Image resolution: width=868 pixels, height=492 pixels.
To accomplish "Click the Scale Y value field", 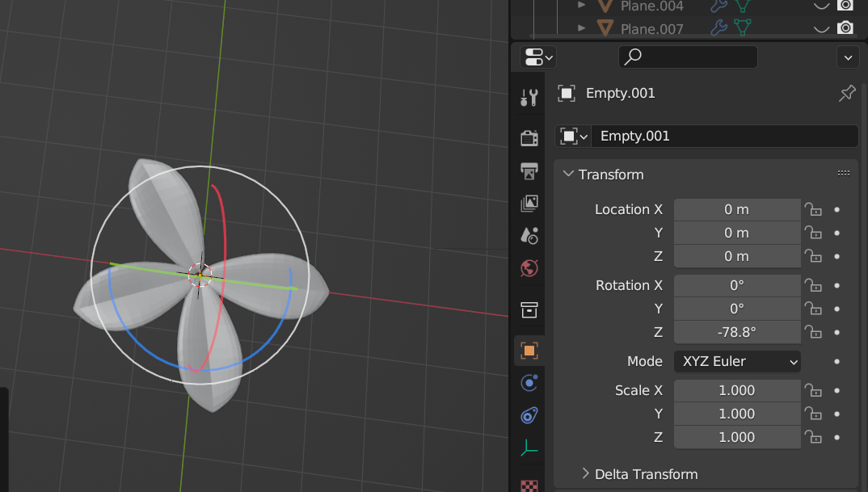I will coord(737,414).
